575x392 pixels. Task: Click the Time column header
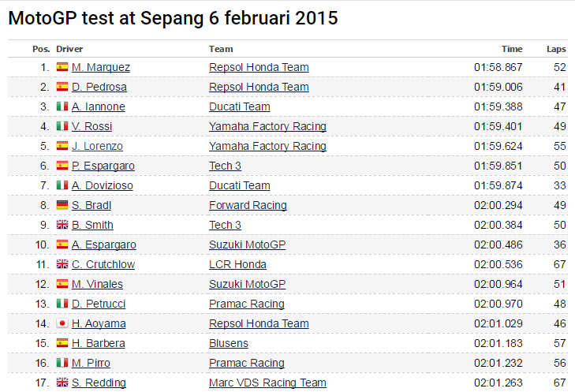pos(512,49)
